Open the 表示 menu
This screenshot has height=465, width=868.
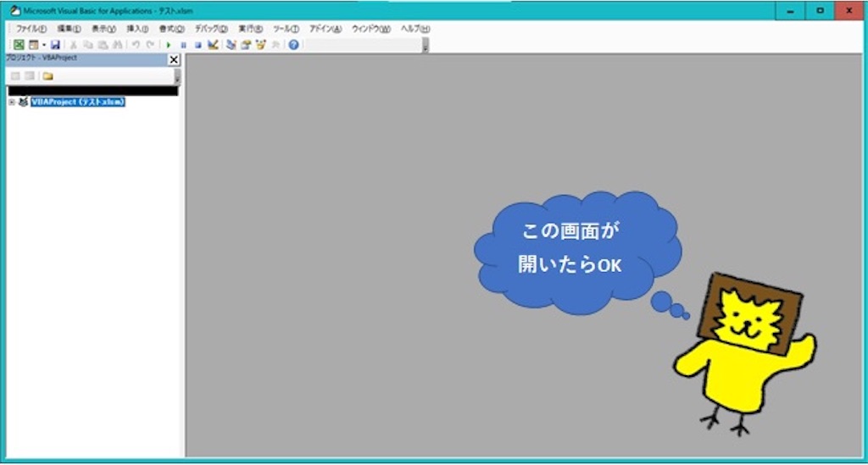click(103, 29)
